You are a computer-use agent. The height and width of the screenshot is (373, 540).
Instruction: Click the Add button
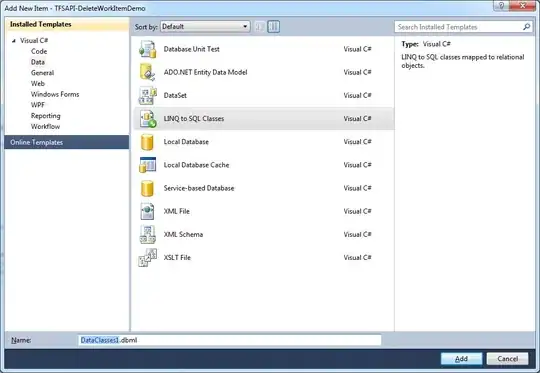coord(461,359)
